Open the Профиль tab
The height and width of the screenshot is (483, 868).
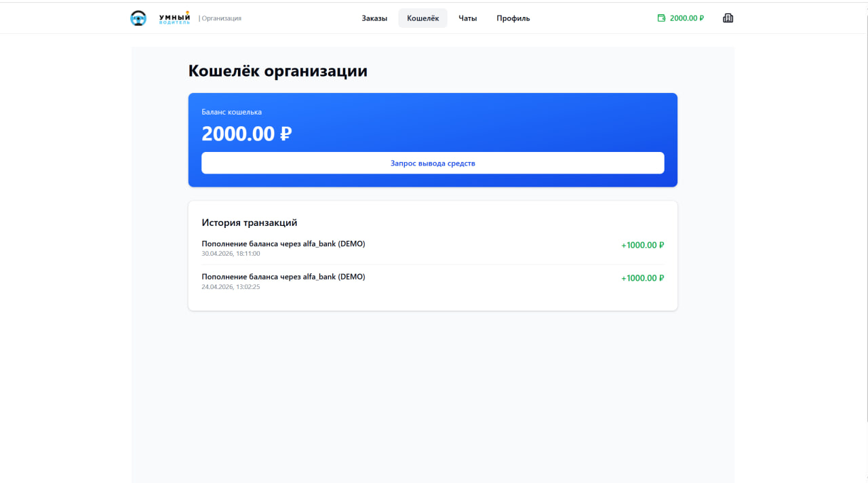tap(513, 18)
